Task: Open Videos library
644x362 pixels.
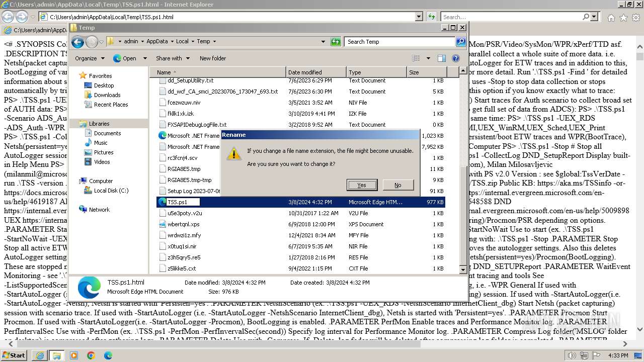Action: coord(102,162)
